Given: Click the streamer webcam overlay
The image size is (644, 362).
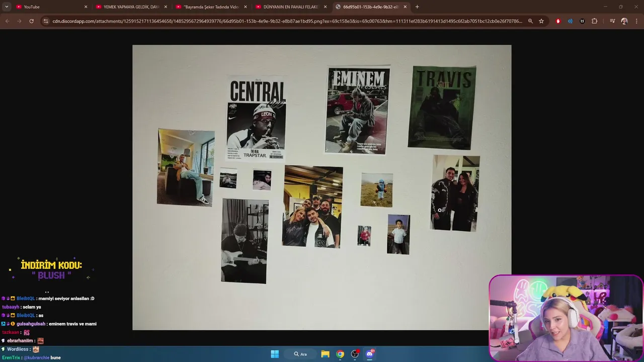Looking at the screenshot, I should (x=566, y=318).
